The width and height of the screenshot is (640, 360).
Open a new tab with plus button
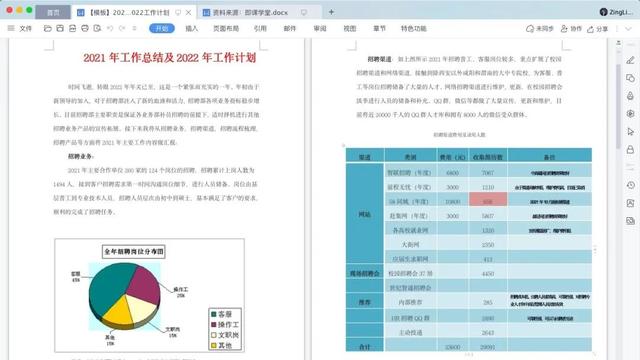tap(331, 12)
